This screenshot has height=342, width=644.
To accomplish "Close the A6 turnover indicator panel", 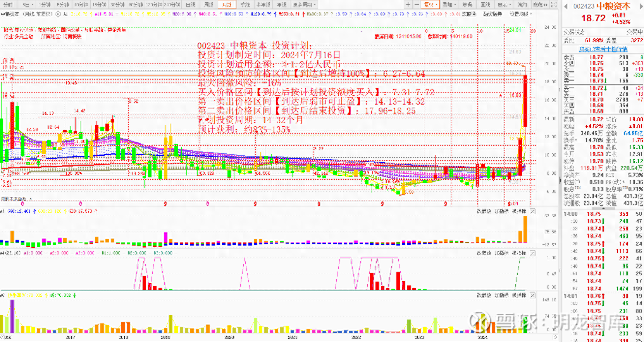I will coord(533,295).
